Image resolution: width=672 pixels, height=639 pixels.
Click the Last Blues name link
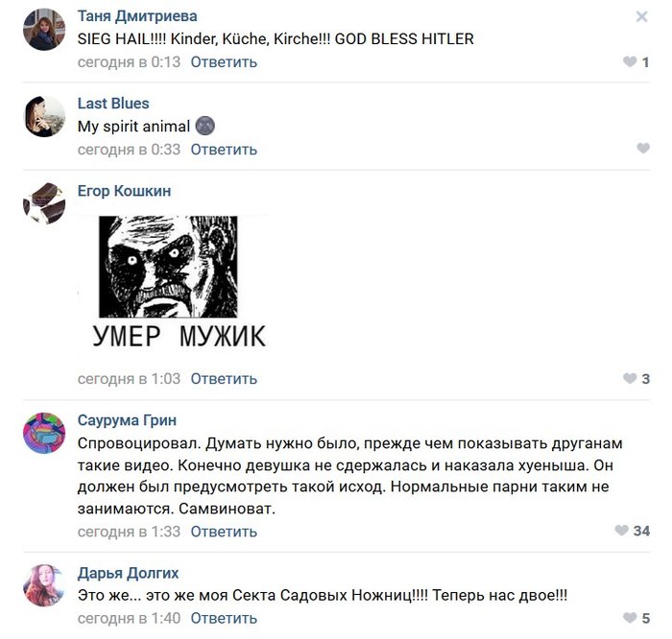tap(113, 104)
